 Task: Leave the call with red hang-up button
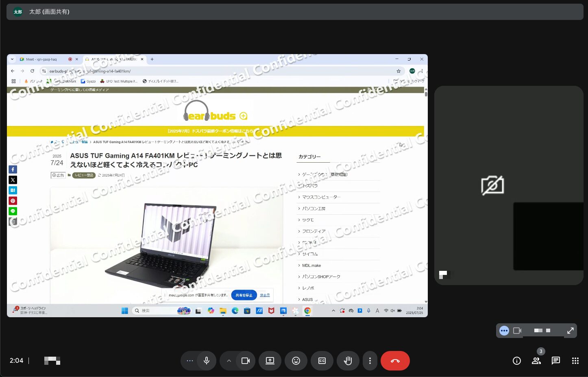click(395, 361)
